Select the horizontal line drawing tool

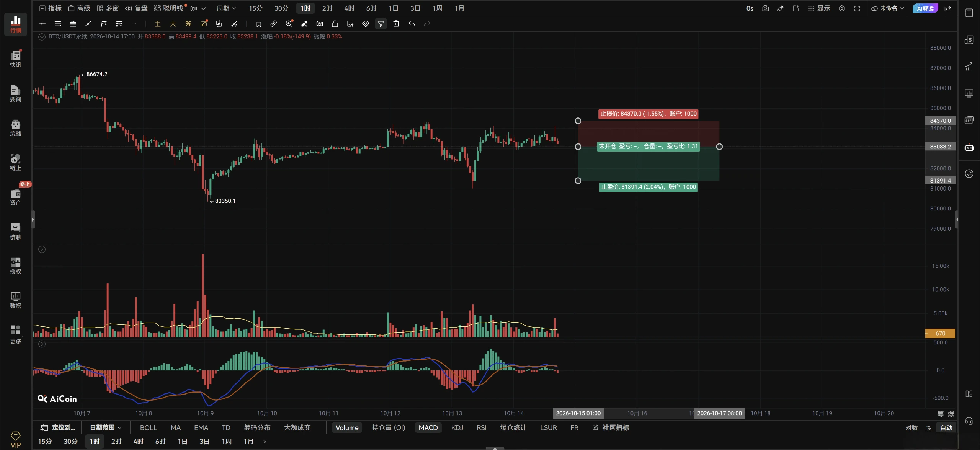point(42,24)
